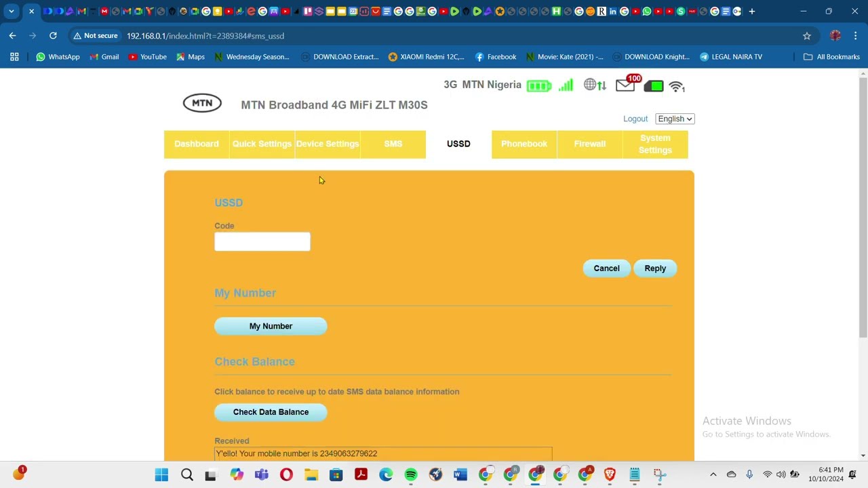Launch Microsoft Teams from the taskbar

(261, 475)
